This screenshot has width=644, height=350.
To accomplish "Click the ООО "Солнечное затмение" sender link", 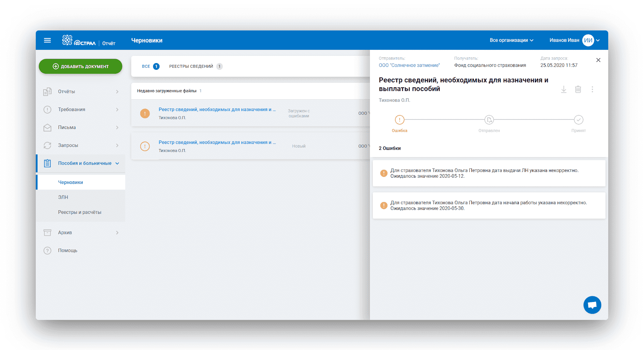I will pyautogui.click(x=409, y=65).
